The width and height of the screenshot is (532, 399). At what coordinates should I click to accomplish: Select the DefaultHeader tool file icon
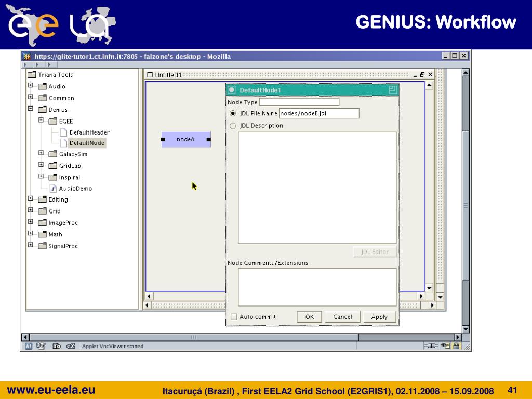63,132
